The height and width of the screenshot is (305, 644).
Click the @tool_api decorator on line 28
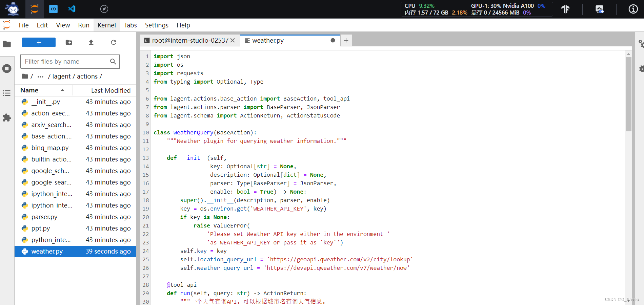[182, 285]
